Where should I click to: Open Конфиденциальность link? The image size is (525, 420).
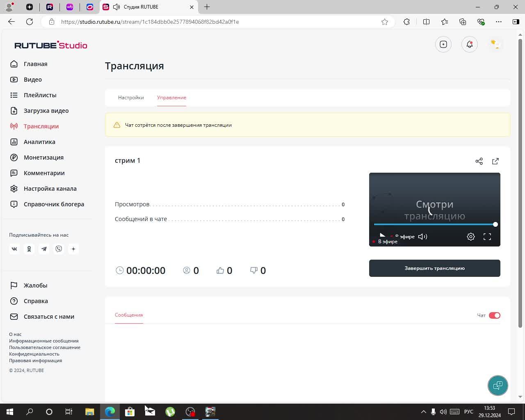(x=34, y=354)
